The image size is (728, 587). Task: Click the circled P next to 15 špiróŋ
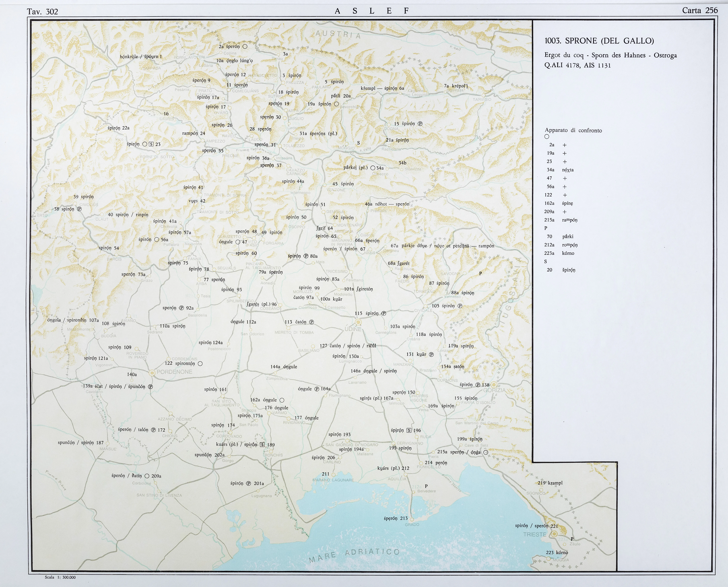pos(420,124)
